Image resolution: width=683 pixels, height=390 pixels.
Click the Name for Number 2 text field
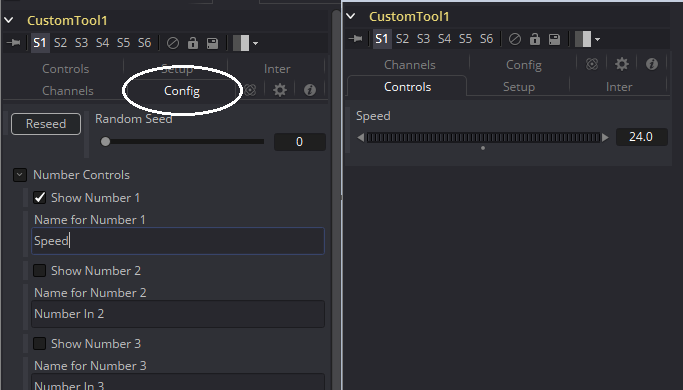(178, 314)
